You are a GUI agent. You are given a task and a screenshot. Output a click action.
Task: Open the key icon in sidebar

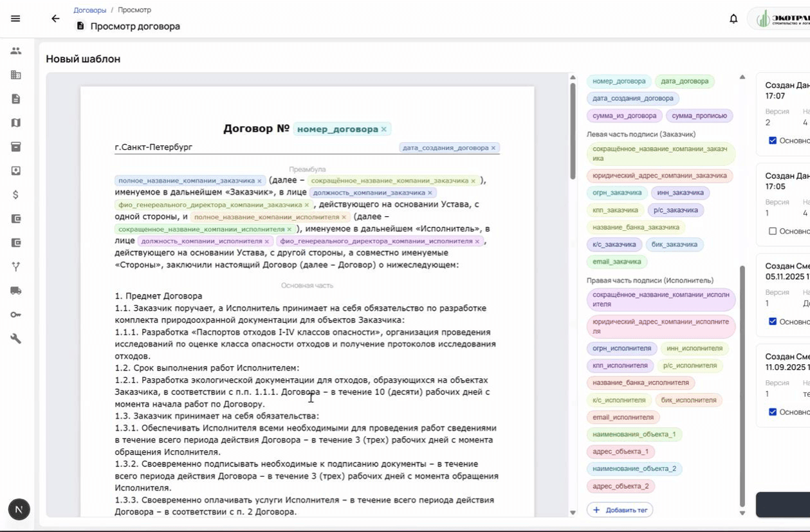tap(16, 315)
